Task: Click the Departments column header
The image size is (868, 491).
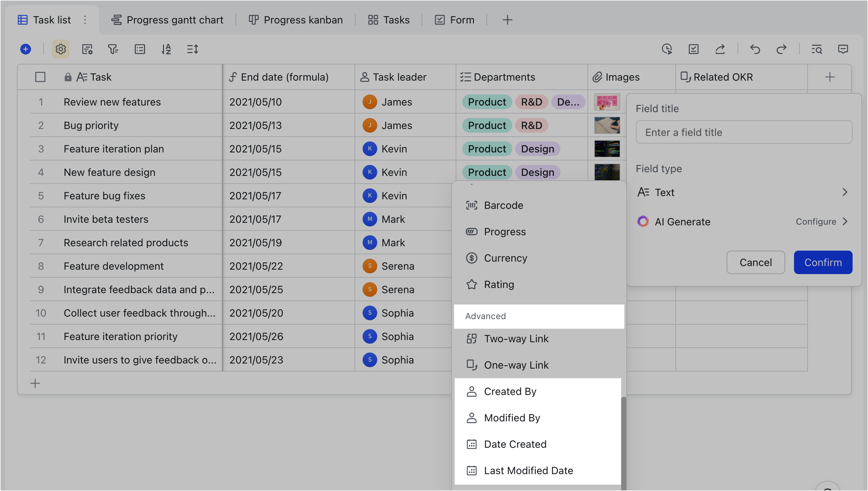Action: [x=522, y=77]
